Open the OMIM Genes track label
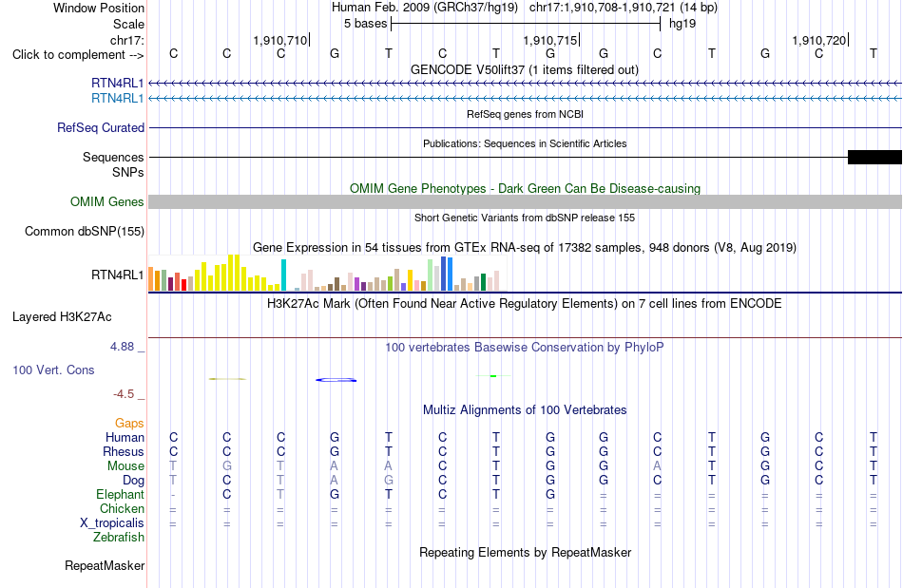The image size is (903, 588). tap(107, 202)
